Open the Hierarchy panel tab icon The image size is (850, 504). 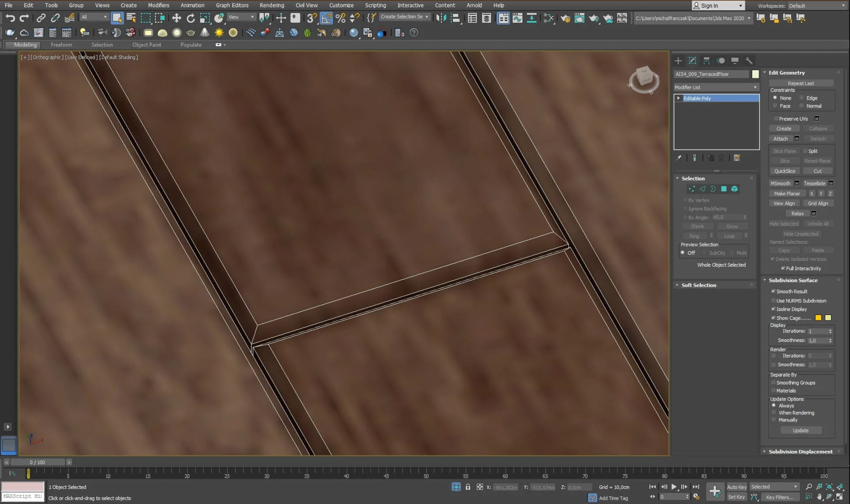coord(706,61)
